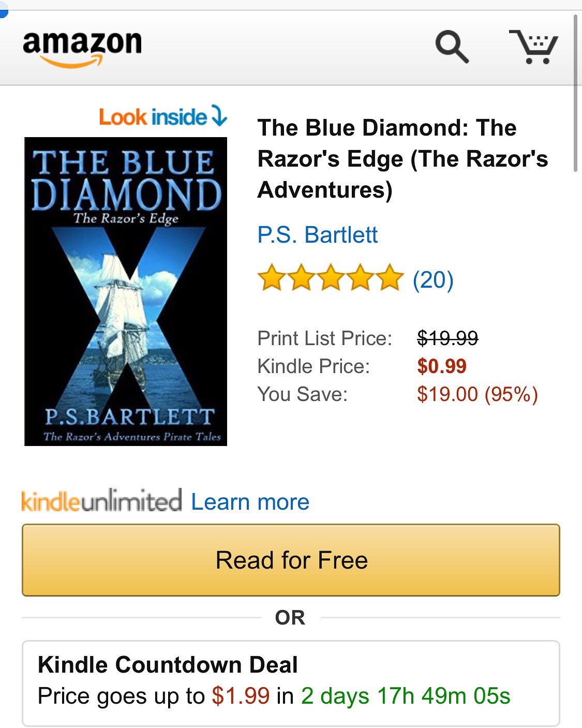Select the Kindle Countdown Deal box
Screen dimensions: 582x728
[291, 683]
